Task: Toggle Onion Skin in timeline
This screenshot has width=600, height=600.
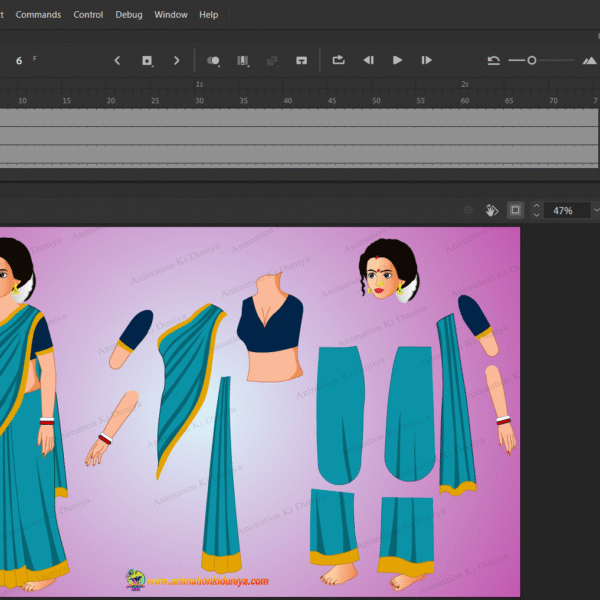Action: point(213,60)
